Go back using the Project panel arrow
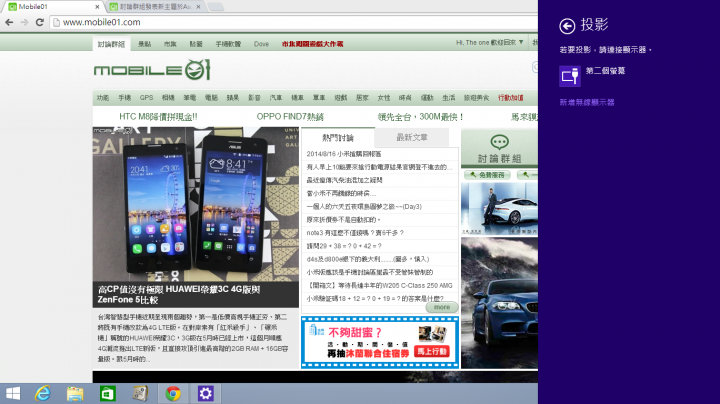The width and height of the screenshot is (720, 404). (x=567, y=26)
